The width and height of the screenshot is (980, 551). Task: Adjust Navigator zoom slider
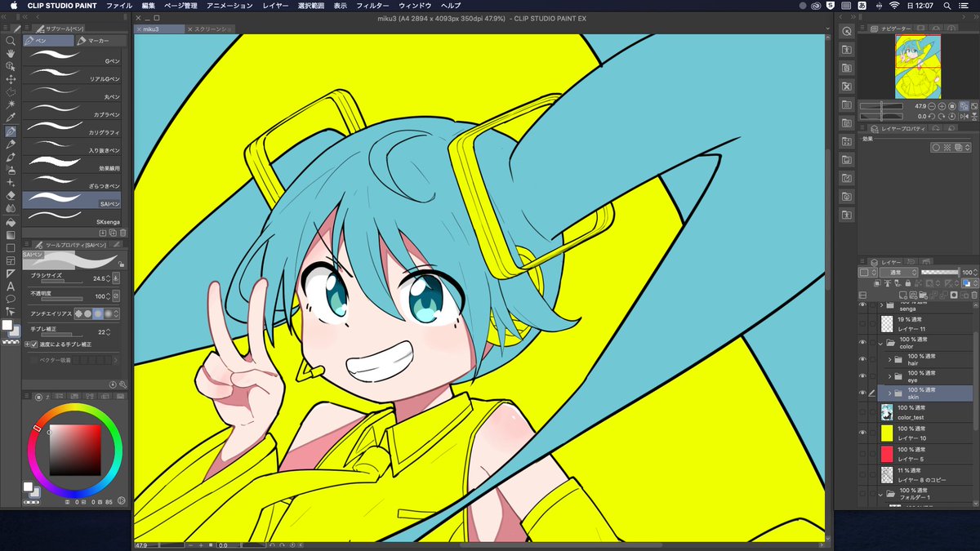coord(881,106)
